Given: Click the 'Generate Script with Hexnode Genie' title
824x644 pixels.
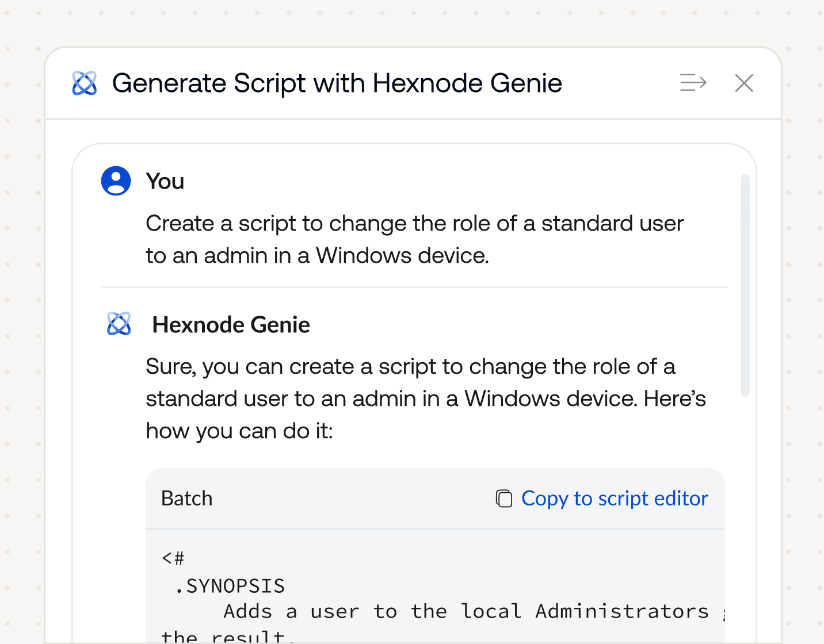Looking at the screenshot, I should click(337, 83).
